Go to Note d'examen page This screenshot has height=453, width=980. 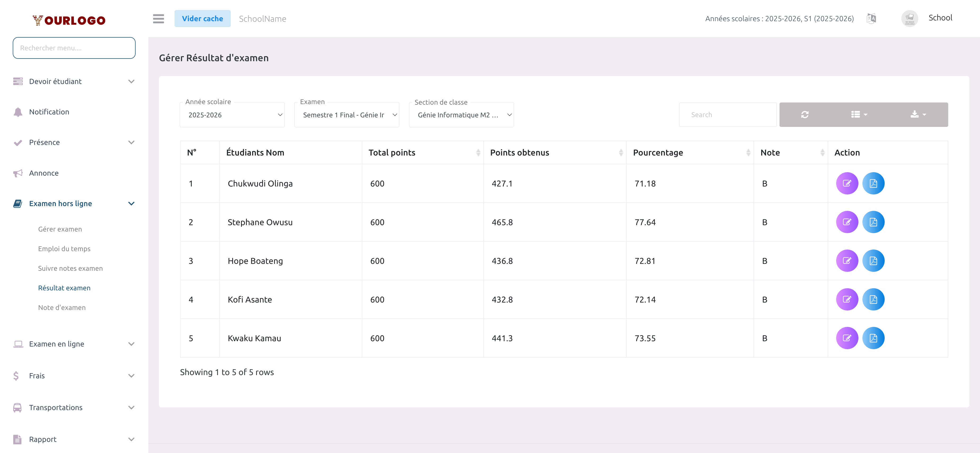click(62, 307)
